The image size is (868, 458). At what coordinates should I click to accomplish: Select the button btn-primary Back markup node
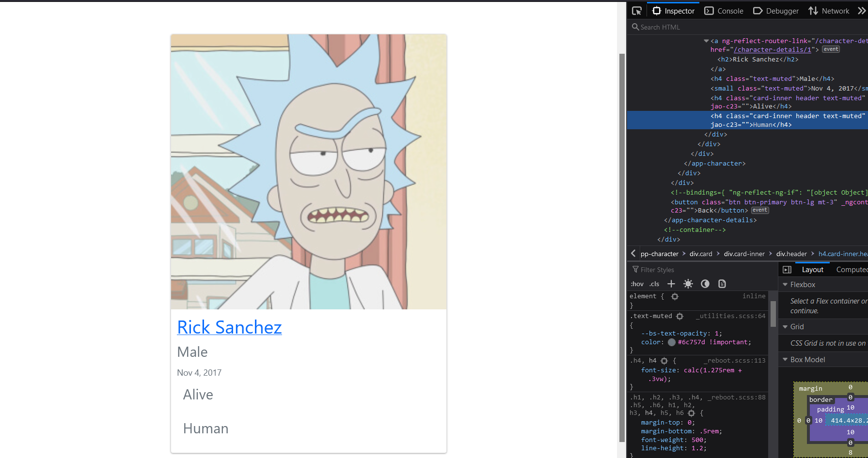click(x=769, y=206)
